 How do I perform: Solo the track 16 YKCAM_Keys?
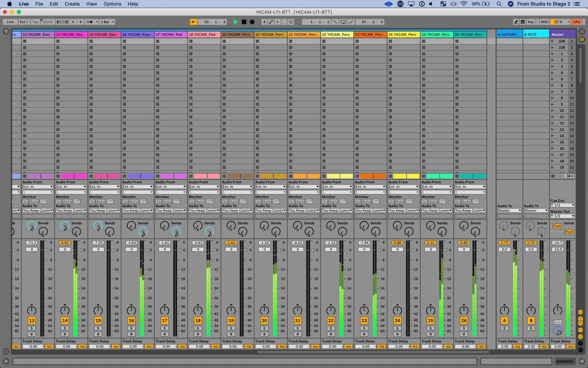click(x=131, y=328)
